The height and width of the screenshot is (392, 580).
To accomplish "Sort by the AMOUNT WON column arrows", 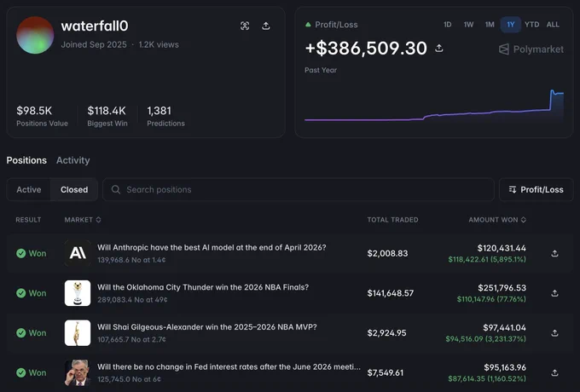I will tap(524, 220).
